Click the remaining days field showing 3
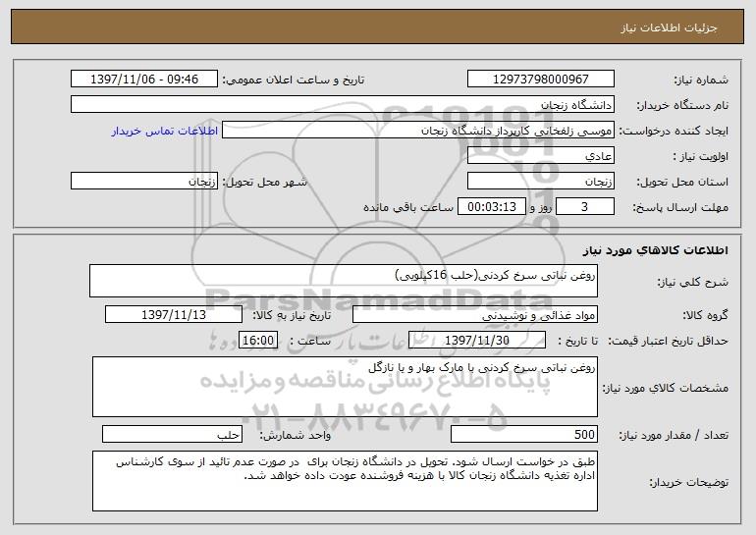Viewport: 756px width, 535px height. tap(585, 207)
